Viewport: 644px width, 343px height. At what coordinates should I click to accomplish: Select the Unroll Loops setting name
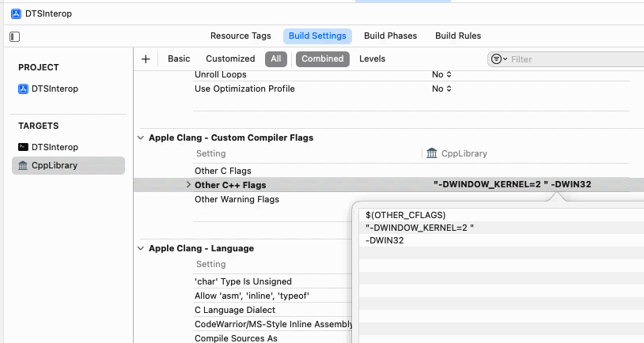tap(221, 74)
